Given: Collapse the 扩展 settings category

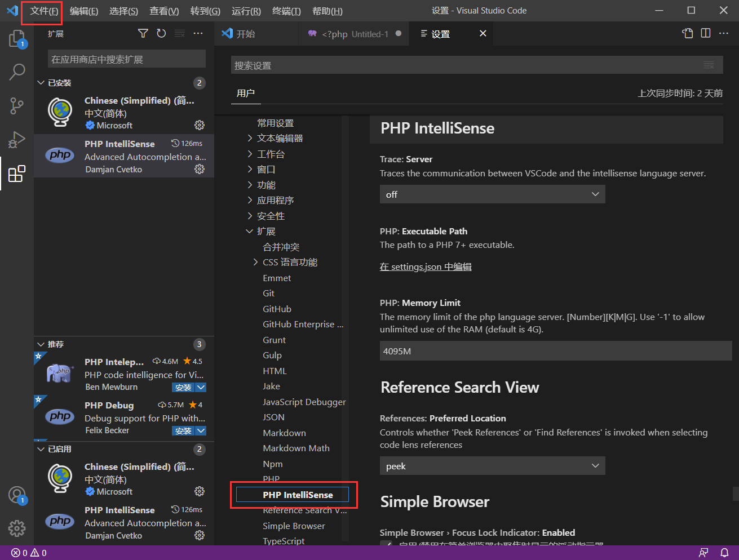Looking at the screenshot, I should tap(250, 231).
